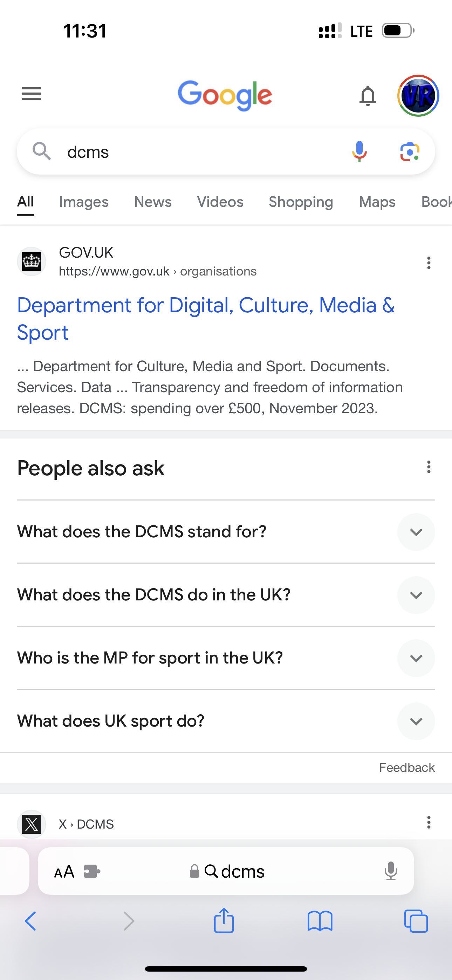Open GOV.UK result three-dot options
Image resolution: width=452 pixels, height=980 pixels.
tap(429, 263)
